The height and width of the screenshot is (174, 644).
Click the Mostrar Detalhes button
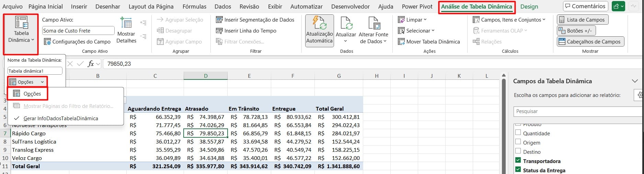[126, 30]
